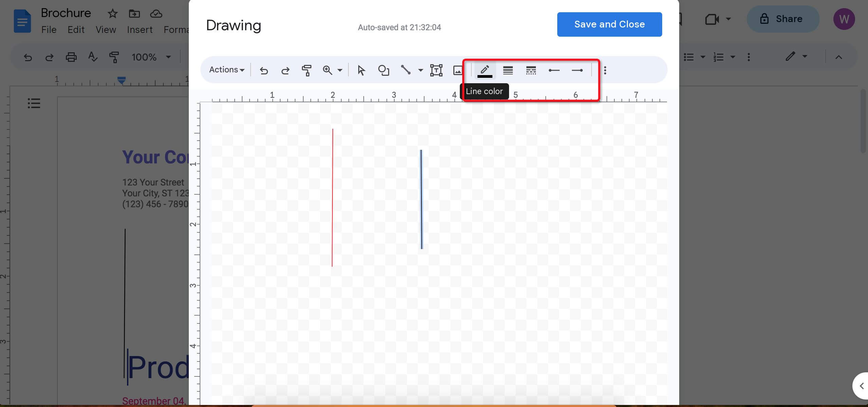Open the Zoom dropdown in the drawing toolbar
This screenshot has height=407, width=868.
point(340,70)
